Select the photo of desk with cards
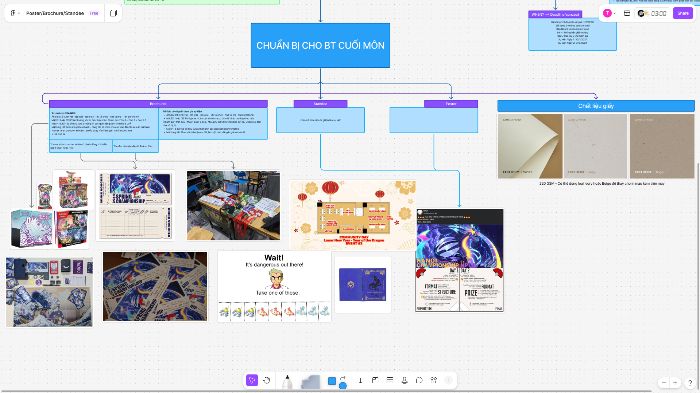The width and height of the screenshot is (700, 393). 233,205
